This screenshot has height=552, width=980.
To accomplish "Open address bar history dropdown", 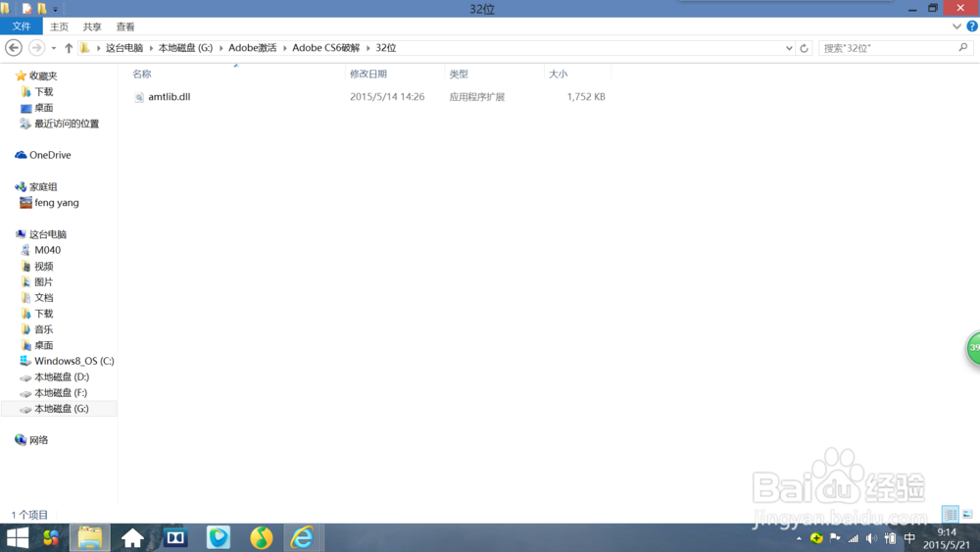I will coord(789,48).
